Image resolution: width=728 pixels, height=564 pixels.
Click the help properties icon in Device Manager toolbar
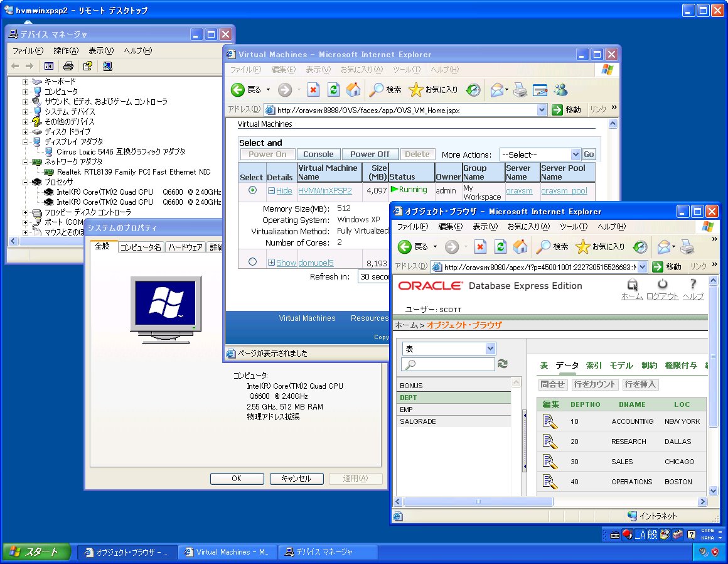87,67
